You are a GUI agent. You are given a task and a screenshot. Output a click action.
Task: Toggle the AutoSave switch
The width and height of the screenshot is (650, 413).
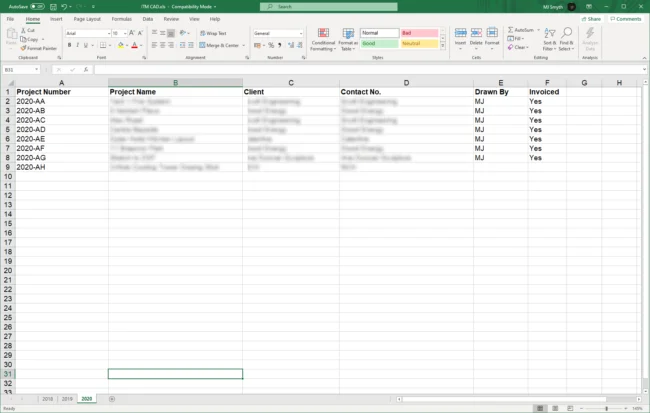[x=37, y=6]
